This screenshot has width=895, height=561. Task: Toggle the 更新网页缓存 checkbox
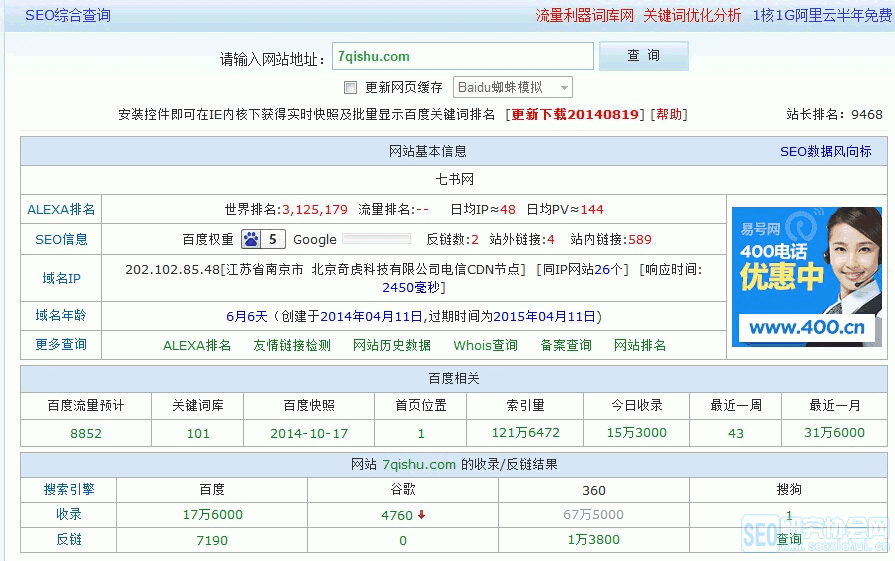(350, 87)
